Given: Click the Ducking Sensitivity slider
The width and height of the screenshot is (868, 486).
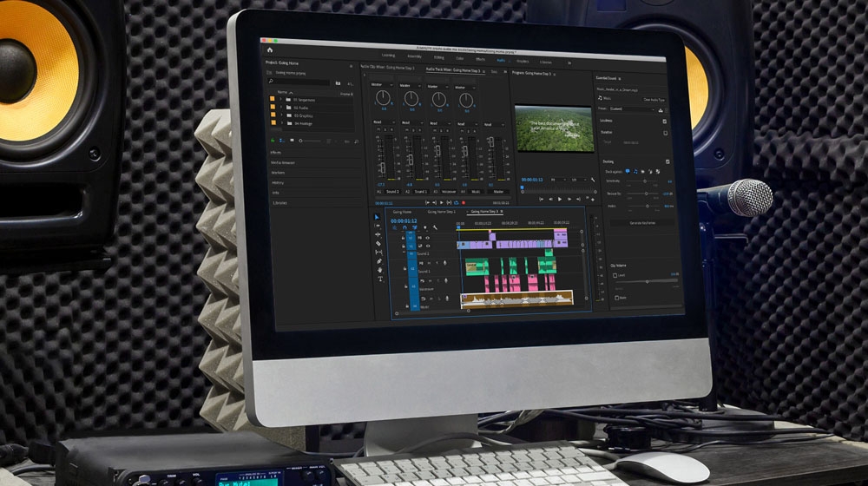Looking at the screenshot, I should pos(644,181).
